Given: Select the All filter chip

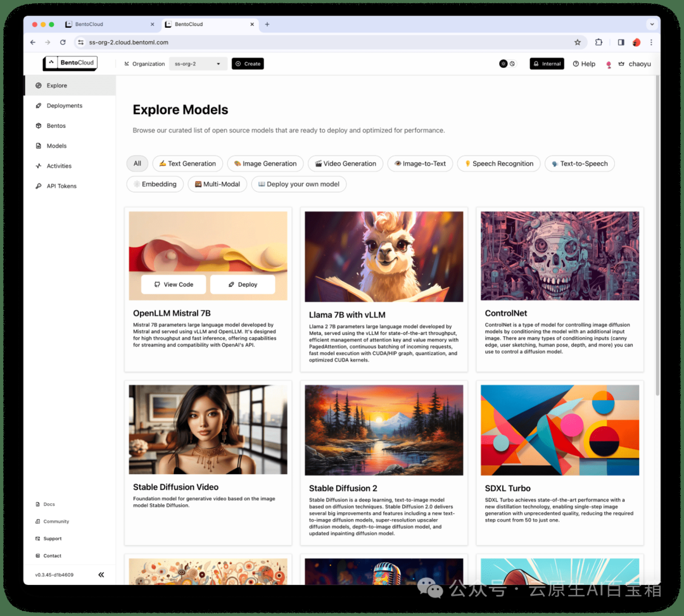Looking at the screenshot, I should click(137, 163).
